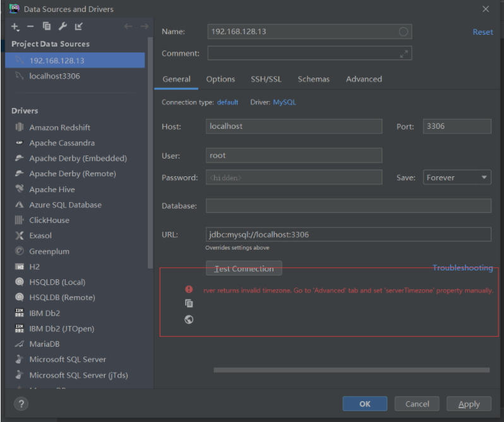Screen dimensions: 504x422
Task: Click the color circle in the Name field
Action: [404, 32]
